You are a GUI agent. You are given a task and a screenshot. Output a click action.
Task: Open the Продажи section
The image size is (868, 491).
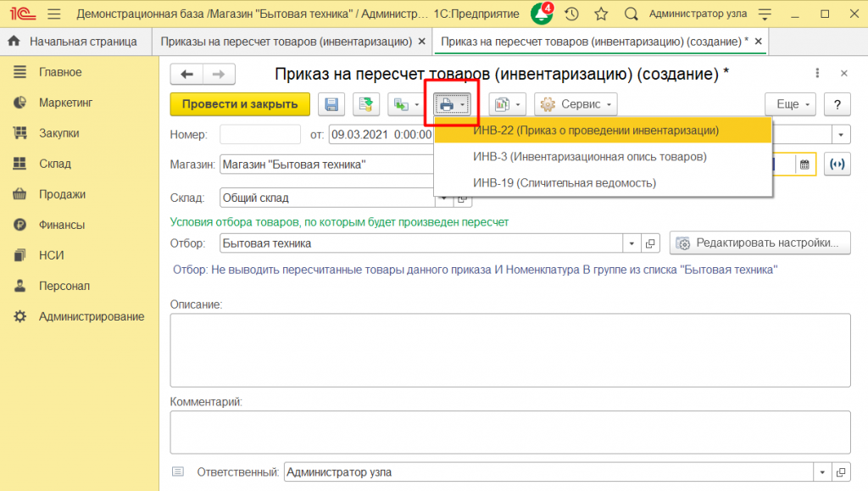point(62,194)
